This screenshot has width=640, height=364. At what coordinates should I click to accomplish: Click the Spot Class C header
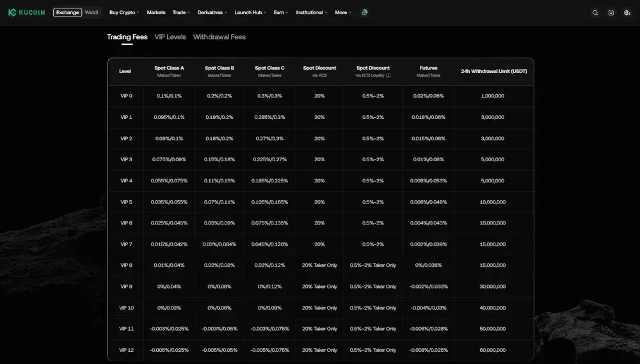[x=269, y=68]
